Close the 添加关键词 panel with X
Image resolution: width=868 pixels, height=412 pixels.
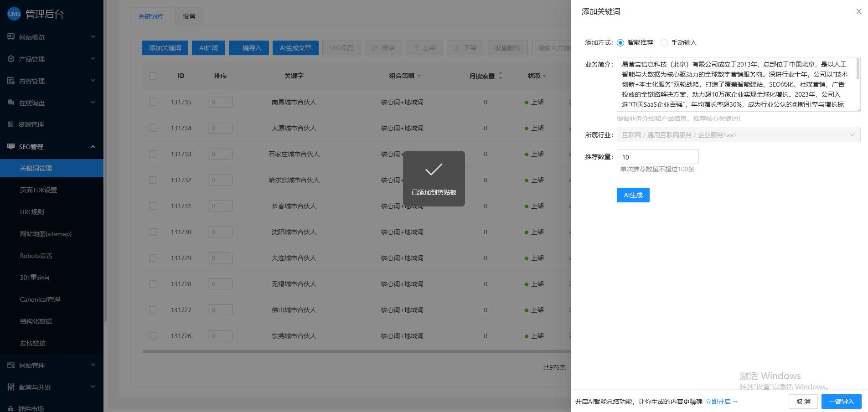click(x=858, y=11)
